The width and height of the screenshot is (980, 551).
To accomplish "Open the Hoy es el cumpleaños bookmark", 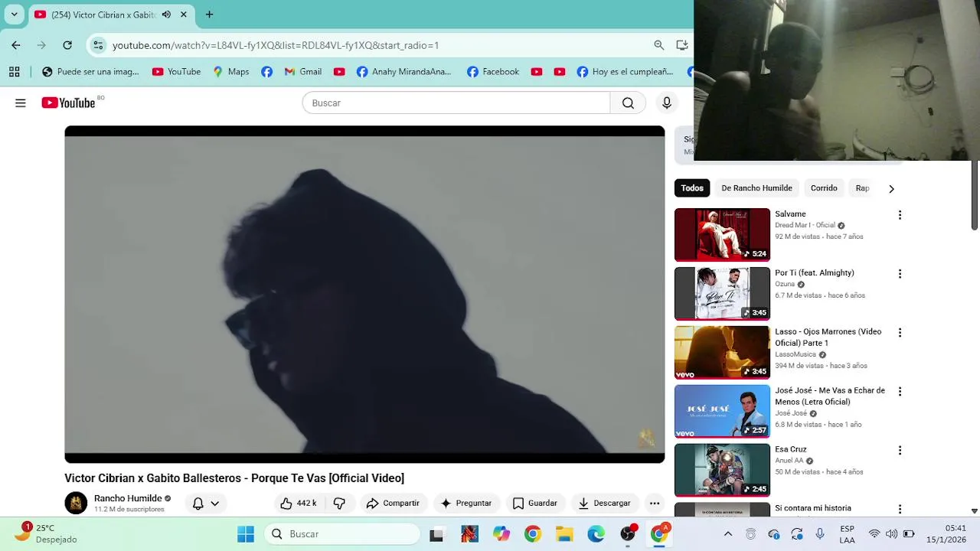I will tap(625, 72).
